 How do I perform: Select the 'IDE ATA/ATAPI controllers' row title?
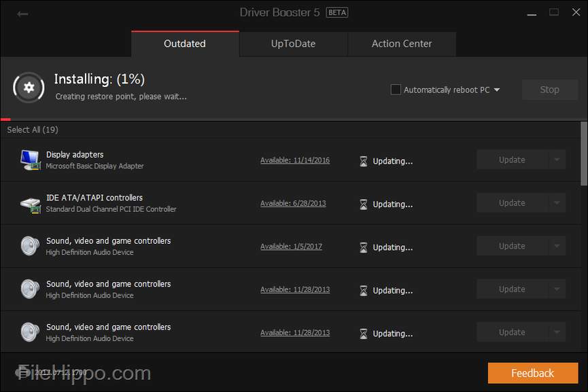tap(94, 198)
